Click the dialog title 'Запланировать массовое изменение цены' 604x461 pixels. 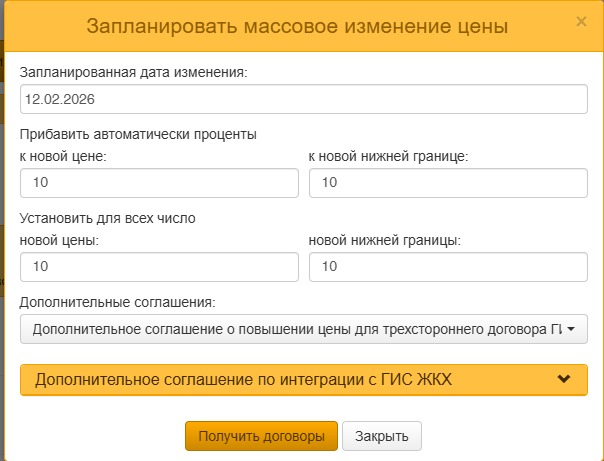(297, 26)
